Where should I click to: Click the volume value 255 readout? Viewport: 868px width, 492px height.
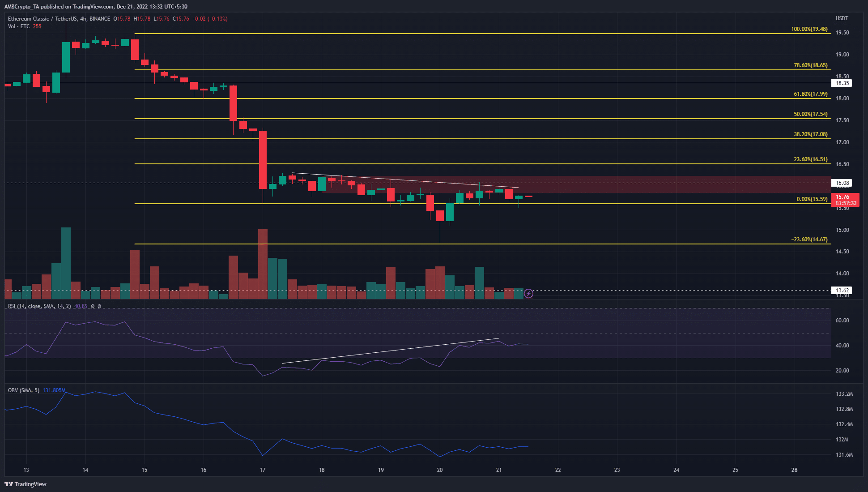(37, 26)
